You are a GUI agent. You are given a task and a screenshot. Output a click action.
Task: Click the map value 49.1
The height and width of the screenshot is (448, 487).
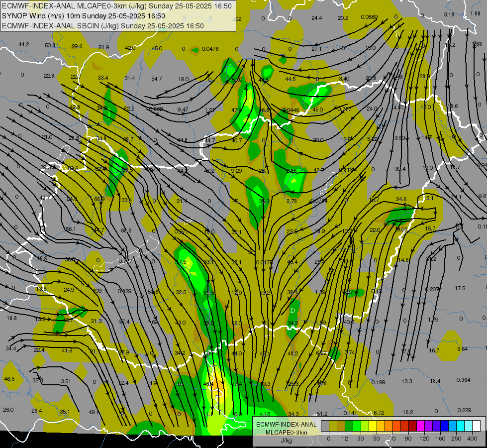(94, 412)
